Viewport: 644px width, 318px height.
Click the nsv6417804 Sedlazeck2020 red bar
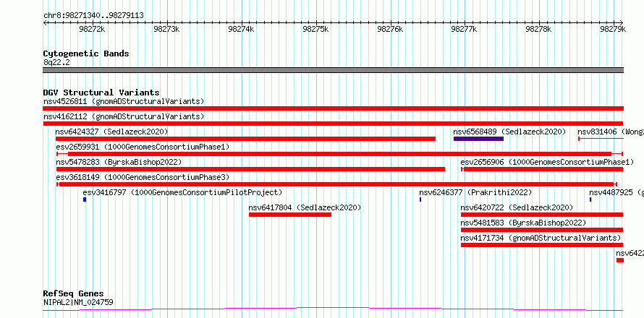point(290,215)
